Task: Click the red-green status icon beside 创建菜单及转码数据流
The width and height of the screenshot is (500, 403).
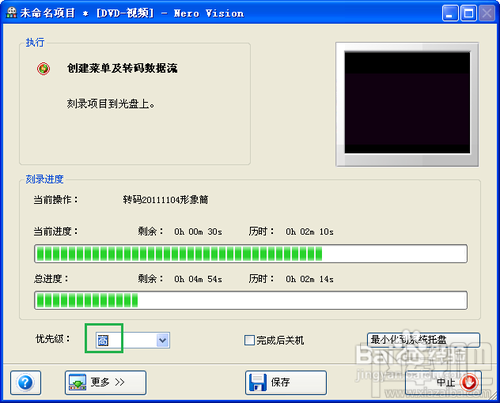Action: (43, 69)
